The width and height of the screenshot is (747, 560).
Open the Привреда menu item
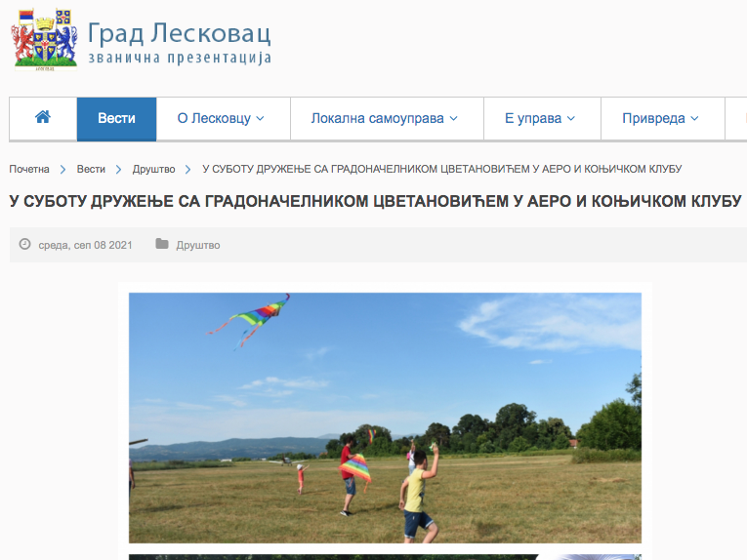[x=660, y=119]
